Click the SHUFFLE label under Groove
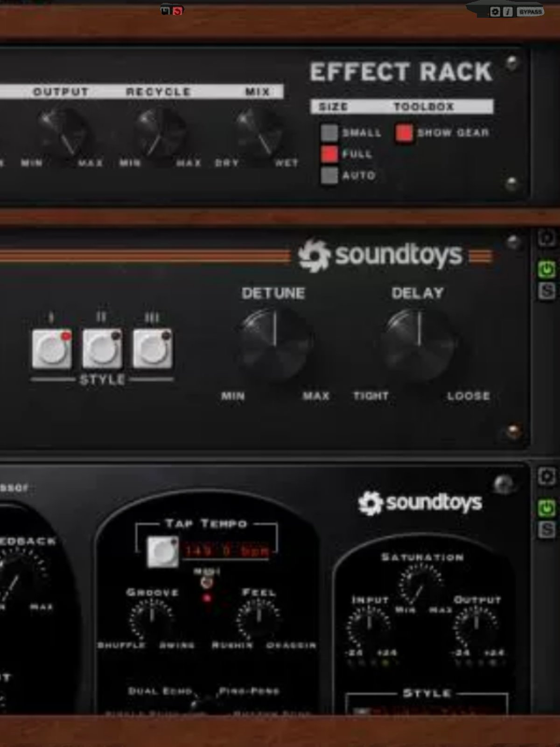Viewport: 560px width, 747px height. pyautogui.click(x=121, y=645)
